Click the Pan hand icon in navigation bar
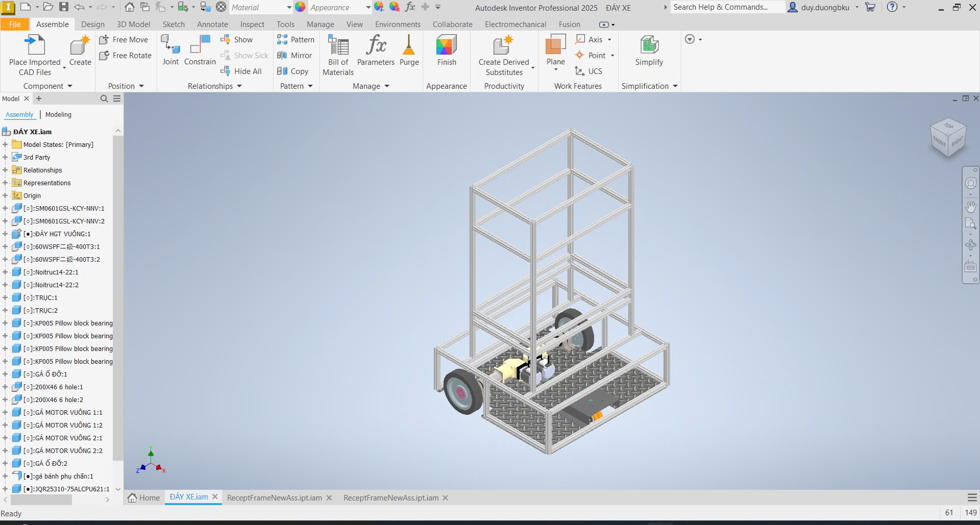This screenshot has width=980, height=525. pyautogui.click(x=970, y=207)
